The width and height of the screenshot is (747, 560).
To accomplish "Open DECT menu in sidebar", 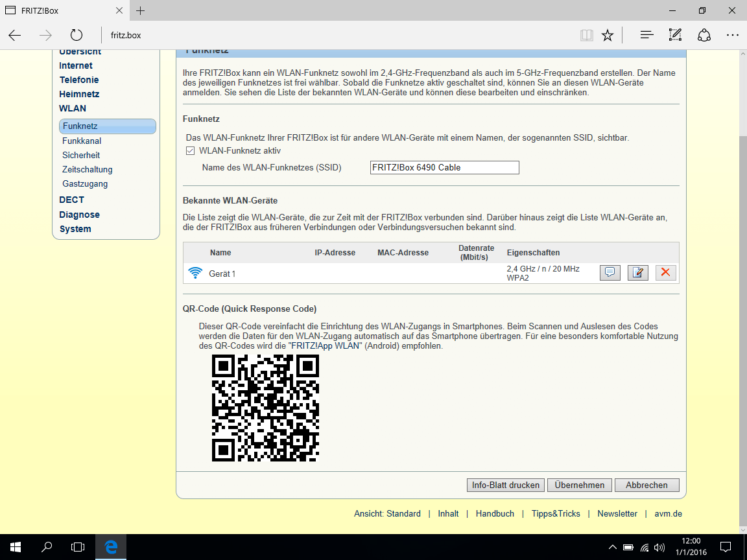I will click(71, 200).
